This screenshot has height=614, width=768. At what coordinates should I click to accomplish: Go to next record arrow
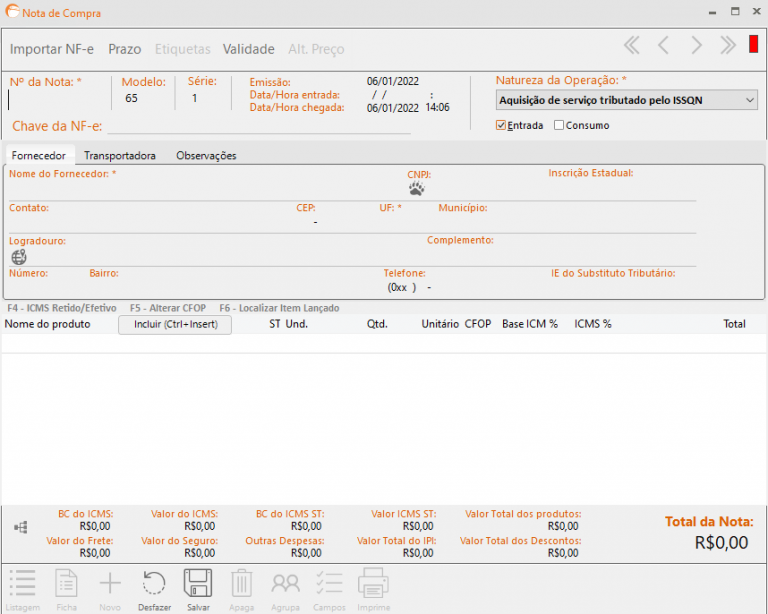pos(696,45)
